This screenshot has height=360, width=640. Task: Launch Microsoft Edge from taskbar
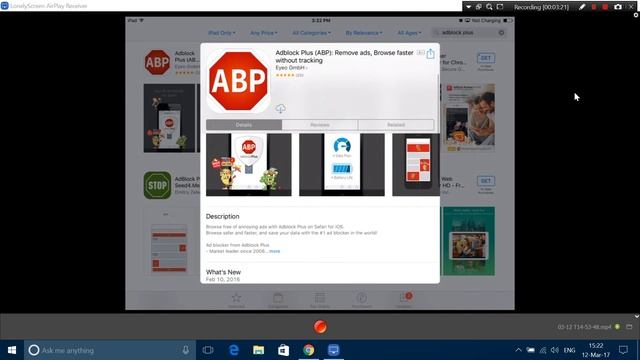tap(233, 350)
